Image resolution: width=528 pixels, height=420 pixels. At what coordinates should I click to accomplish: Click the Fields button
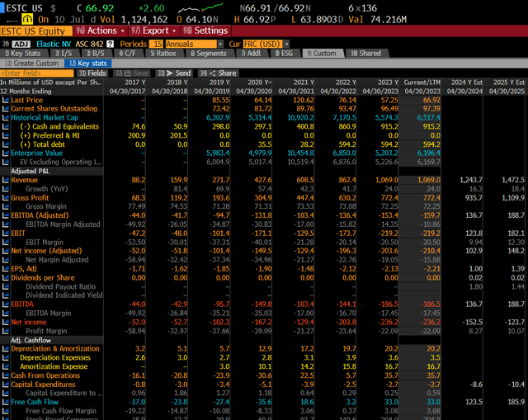[x=92, y=73]
